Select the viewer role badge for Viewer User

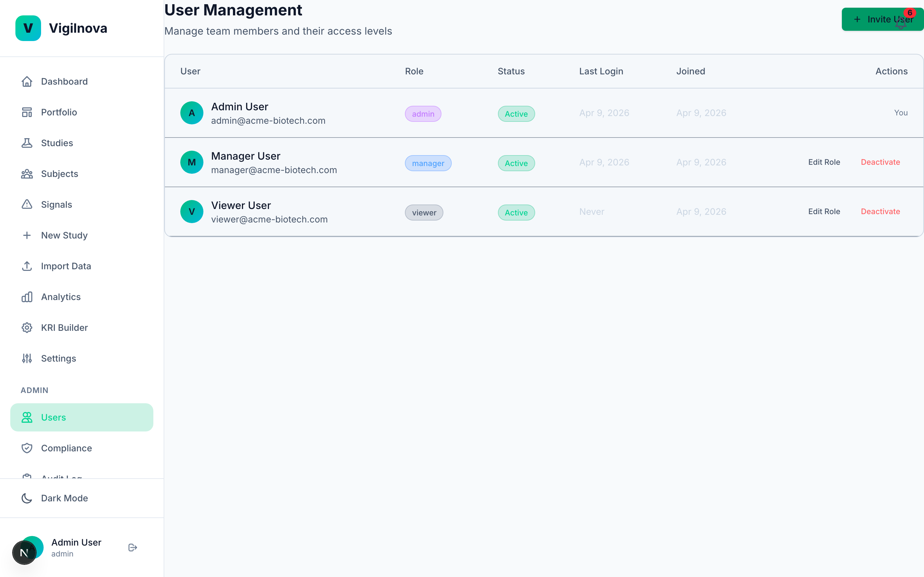click(424, 212)
